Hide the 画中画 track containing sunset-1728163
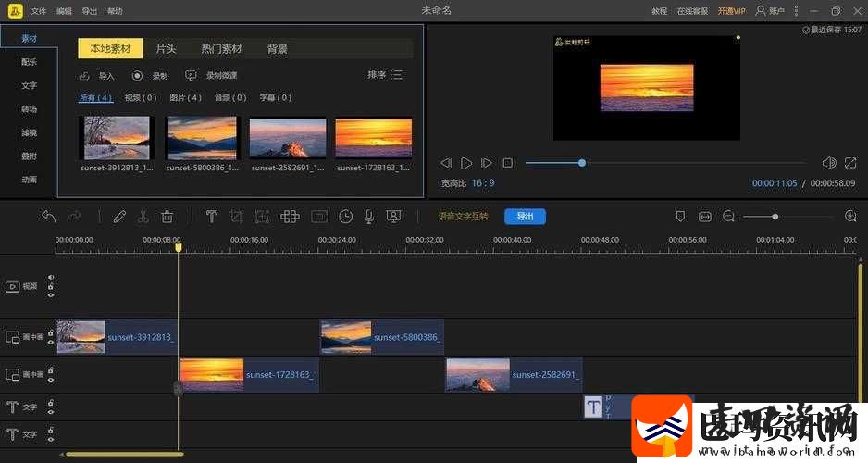This screenshot has height=463, width=868. coord(51,380)
